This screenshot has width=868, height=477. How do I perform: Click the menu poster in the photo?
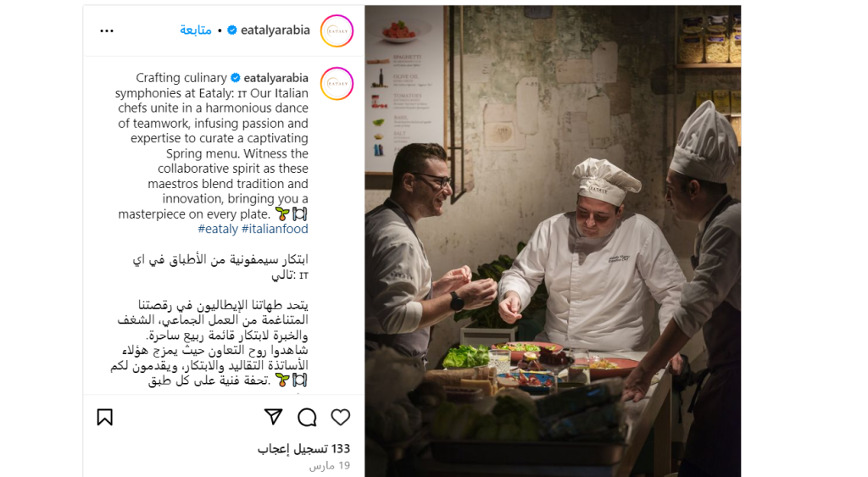click(x=404, y=89)
